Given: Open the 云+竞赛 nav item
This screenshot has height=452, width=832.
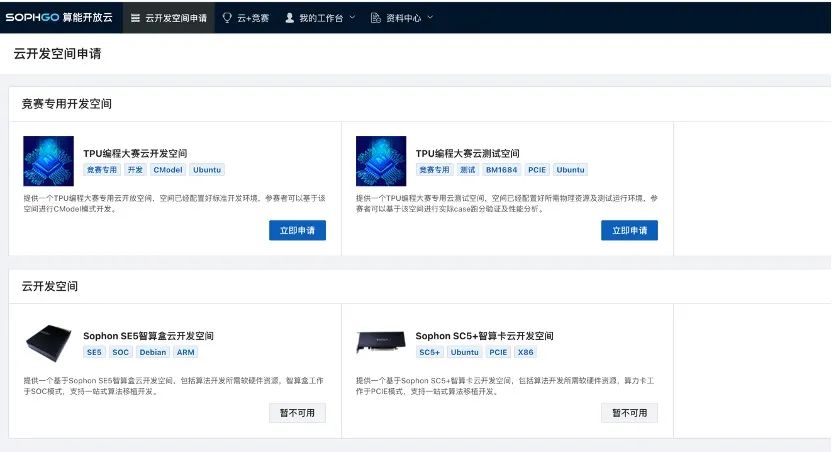Looking at the screenshot, I should [x=246, y=18].
